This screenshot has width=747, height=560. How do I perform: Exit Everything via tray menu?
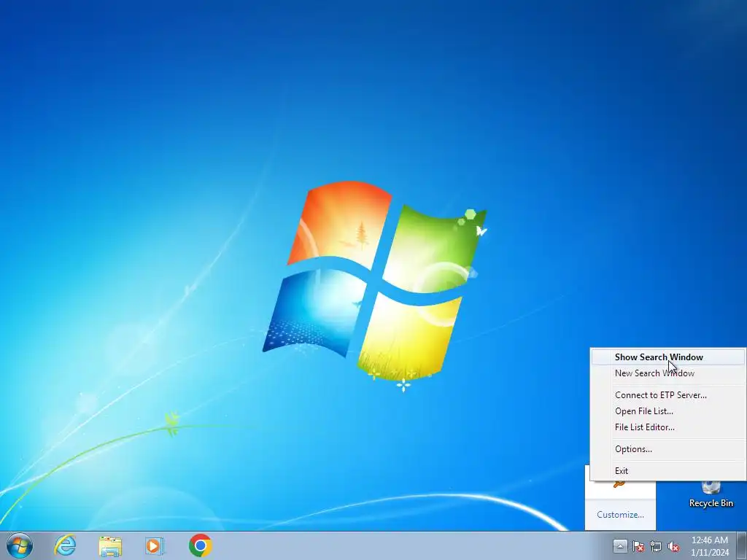[x=668, y=471]
